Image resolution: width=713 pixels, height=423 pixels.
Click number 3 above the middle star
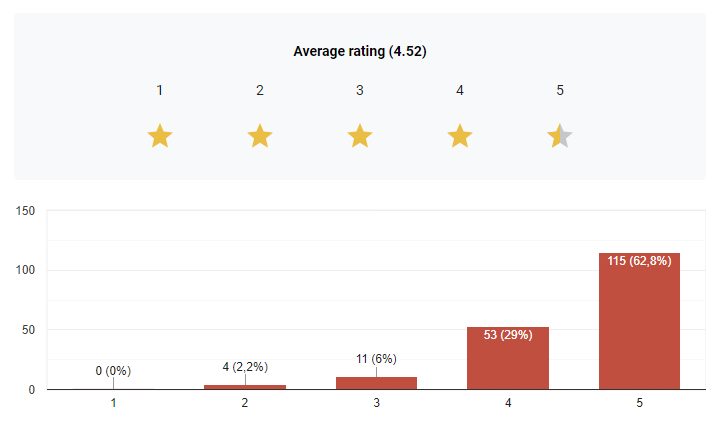[360, 90]
